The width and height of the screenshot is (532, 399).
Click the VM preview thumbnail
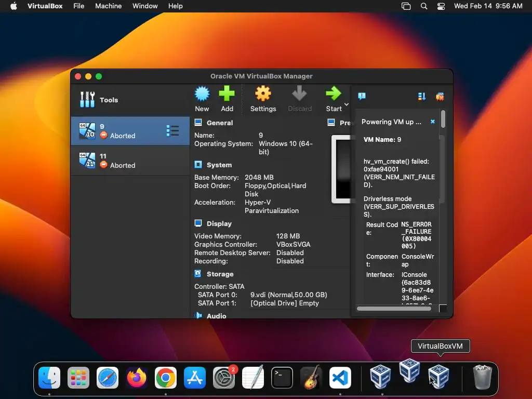click(341, 169)
